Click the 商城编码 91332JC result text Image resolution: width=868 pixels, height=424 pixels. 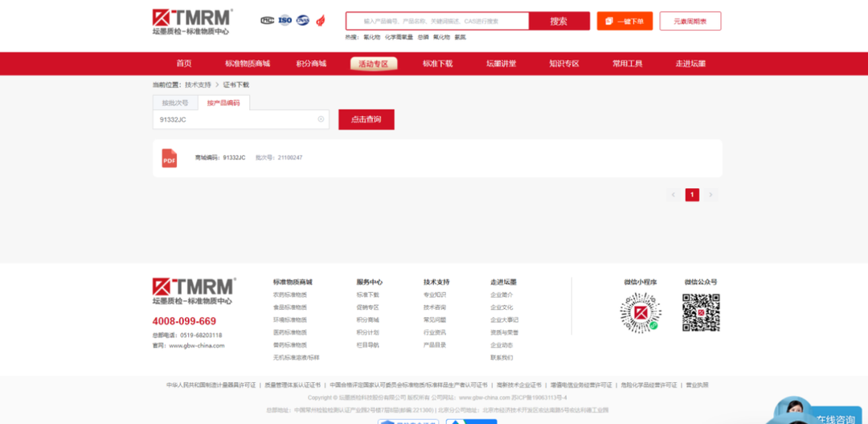tap(220, 158)
